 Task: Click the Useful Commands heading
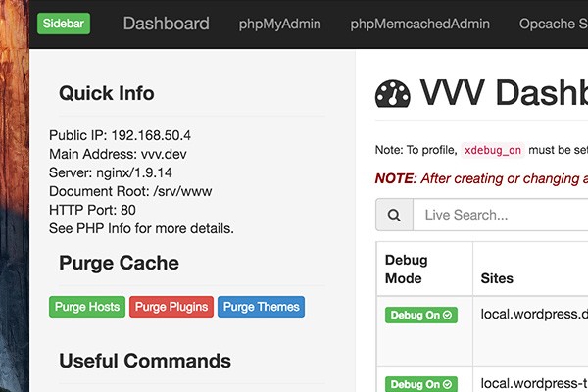[145, 361]
